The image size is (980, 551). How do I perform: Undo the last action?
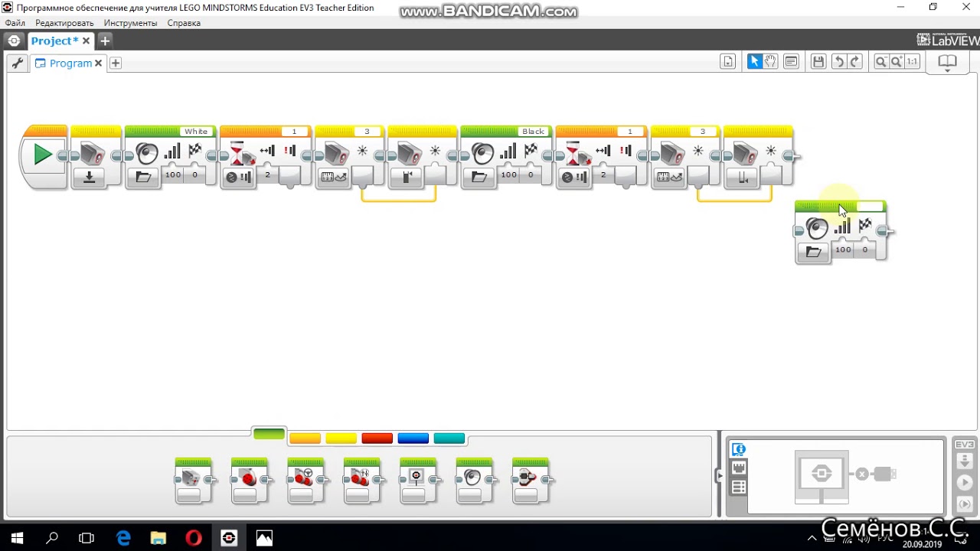(839, 62)
